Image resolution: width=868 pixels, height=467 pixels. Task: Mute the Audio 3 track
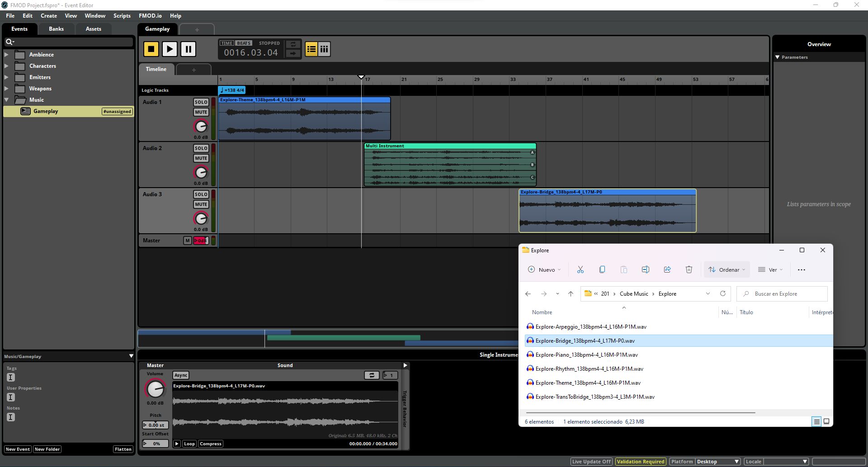click(x=201, y=204)
